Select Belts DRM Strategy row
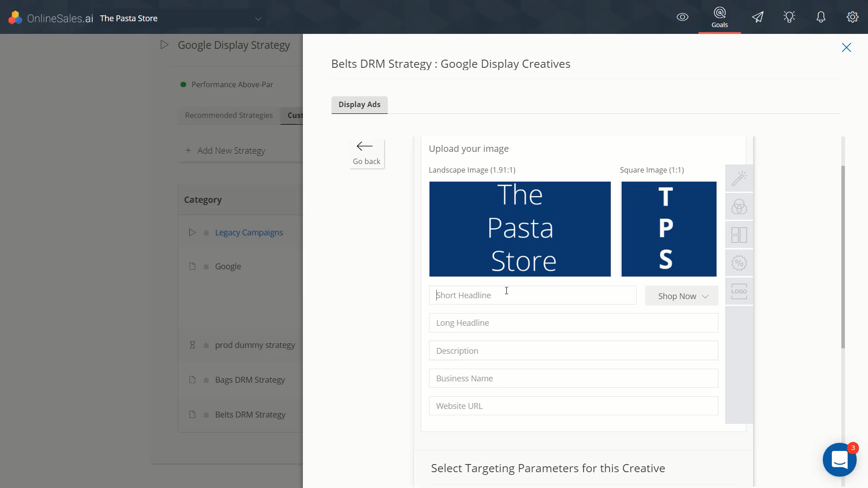This screenshot has width=868, height=488. [241, 414]
